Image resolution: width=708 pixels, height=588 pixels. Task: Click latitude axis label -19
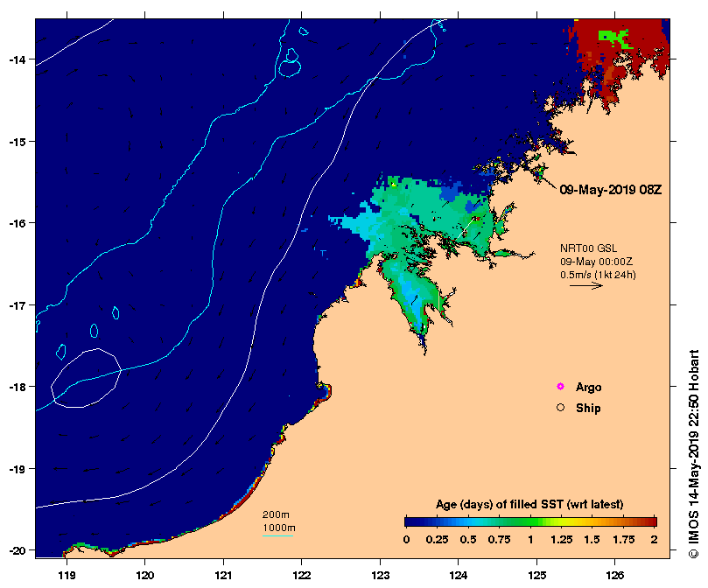[x=17, y=469]
